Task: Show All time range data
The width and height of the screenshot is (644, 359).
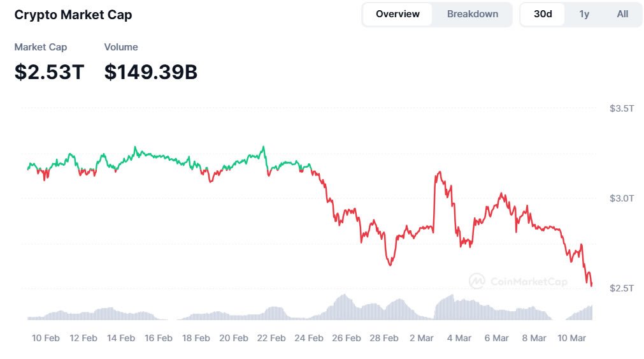Action: coord(622,14)
